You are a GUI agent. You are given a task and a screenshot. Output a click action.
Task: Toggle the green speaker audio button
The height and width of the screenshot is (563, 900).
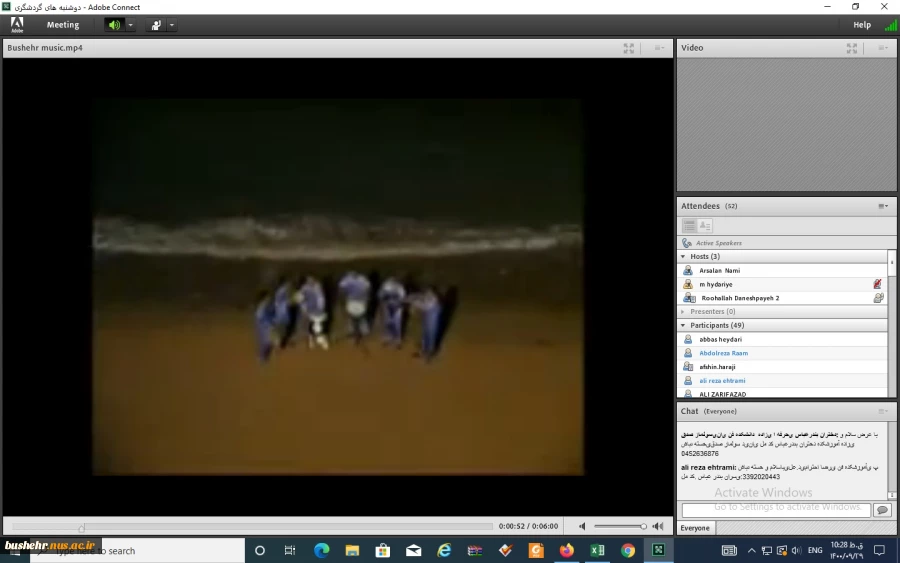click(x=114, y=25)
